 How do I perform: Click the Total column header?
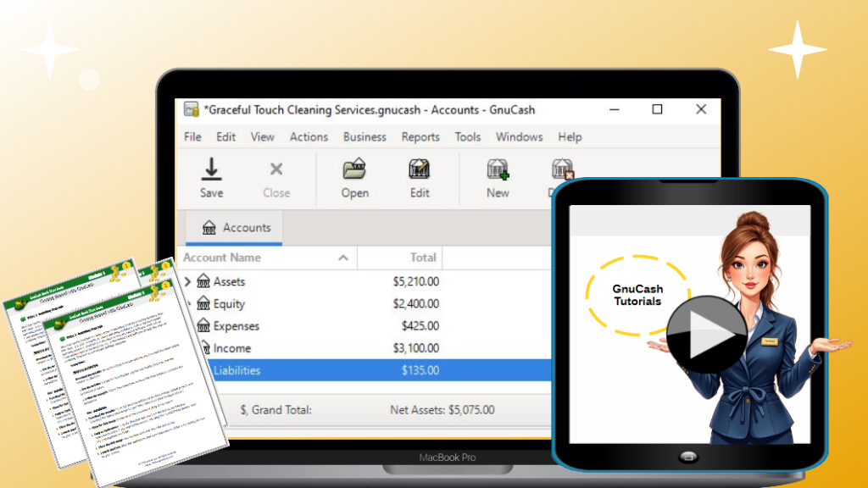coord(400,258)
